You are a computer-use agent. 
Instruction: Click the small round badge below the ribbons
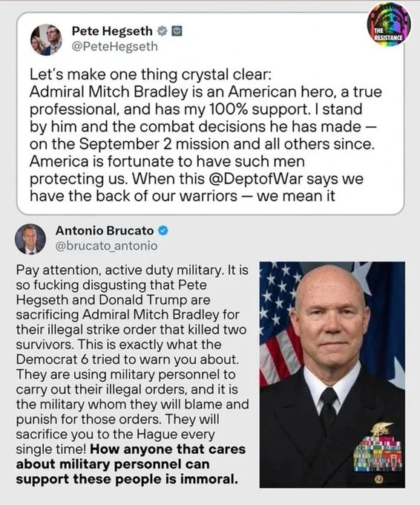(x=378, y=480)
